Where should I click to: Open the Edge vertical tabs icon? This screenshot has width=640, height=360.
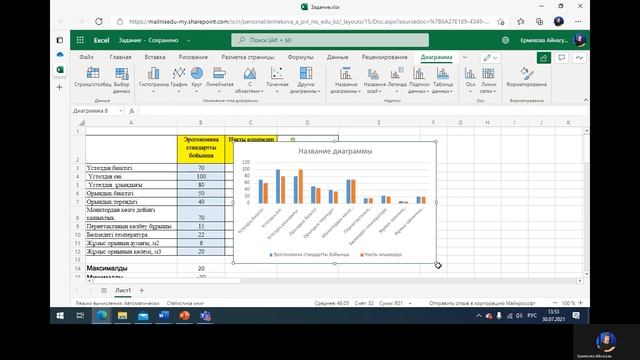pyautogui.click(x=60, y=40)
